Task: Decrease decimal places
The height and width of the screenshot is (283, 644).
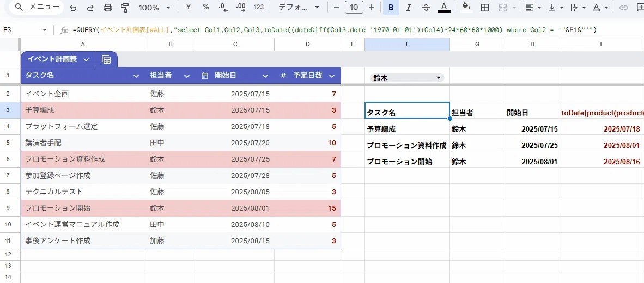Action: [x=223, y=8]
